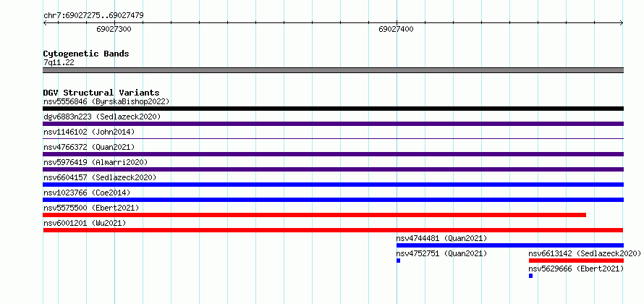
Task: Click the blue nsv6604157 variant bar
Action: coord(334,185)
